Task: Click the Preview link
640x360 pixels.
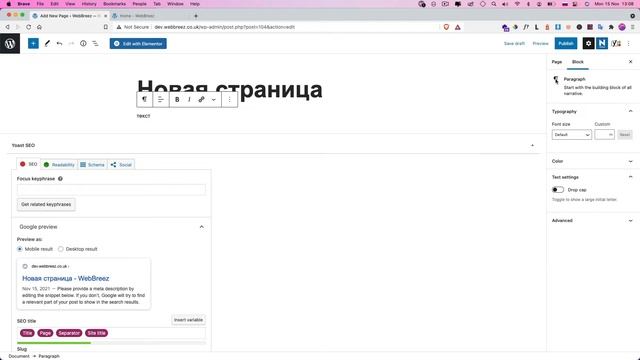Action: (540, 43)
